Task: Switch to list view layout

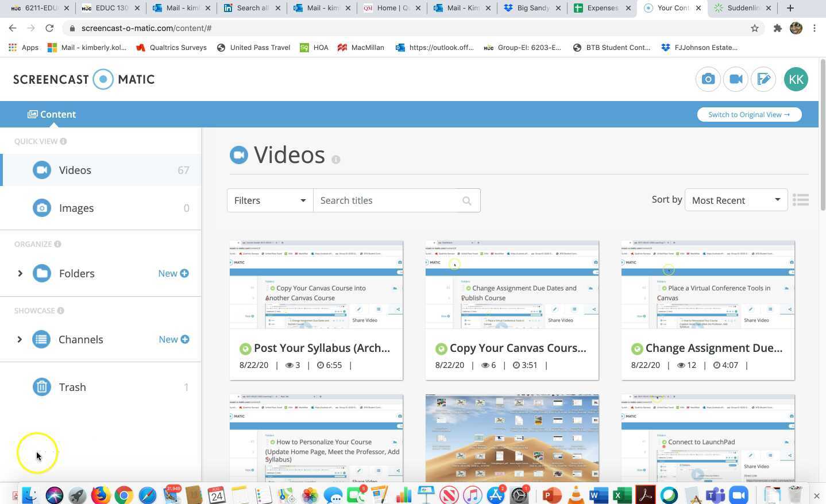Action: click(x=801, y=200)
